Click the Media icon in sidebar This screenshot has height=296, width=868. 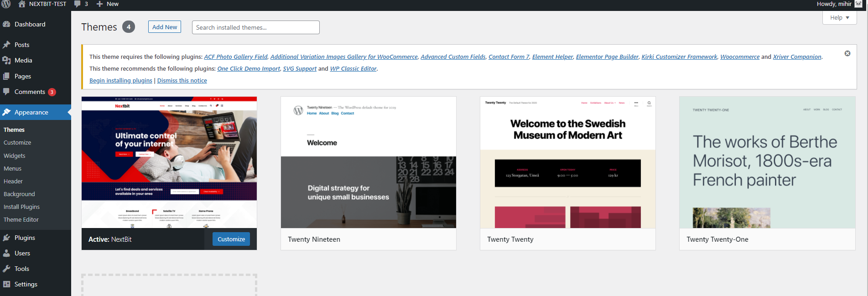[6, 60]
